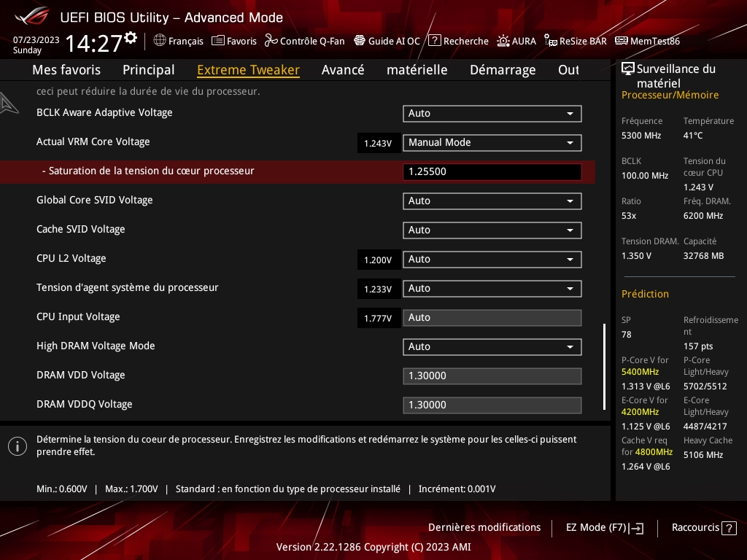Switch to the Avancé tab
The image size is (747, 560).
[343, 70]
